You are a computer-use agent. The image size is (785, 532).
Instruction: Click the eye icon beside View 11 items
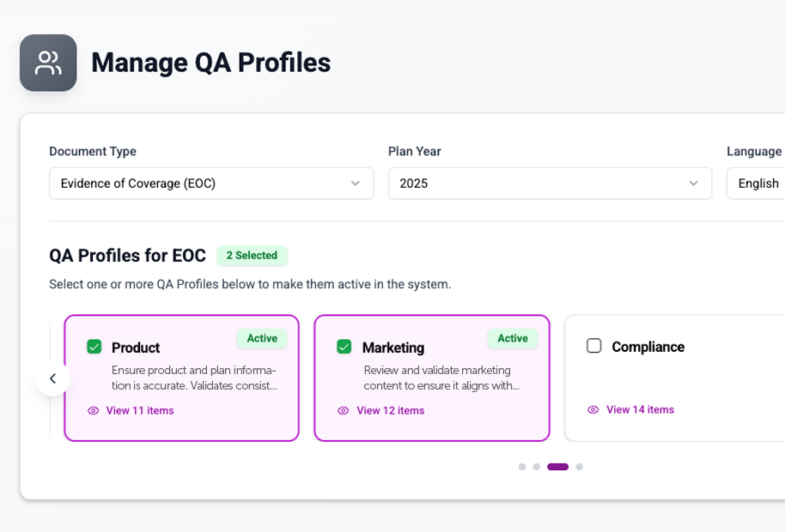(93, 411)
